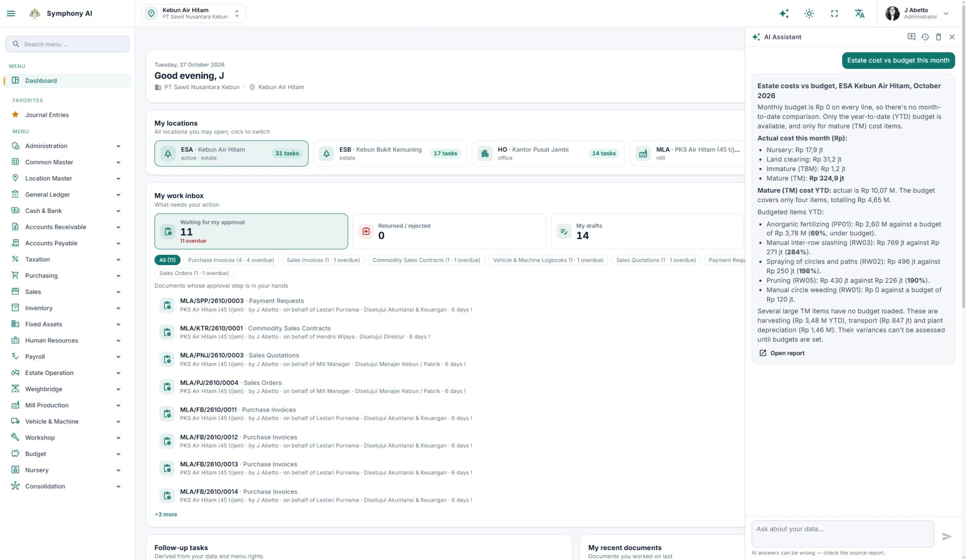Filter inbox by Purchase Invoices chip
Viewport: 966px width, 560px height.
point(231,260)
